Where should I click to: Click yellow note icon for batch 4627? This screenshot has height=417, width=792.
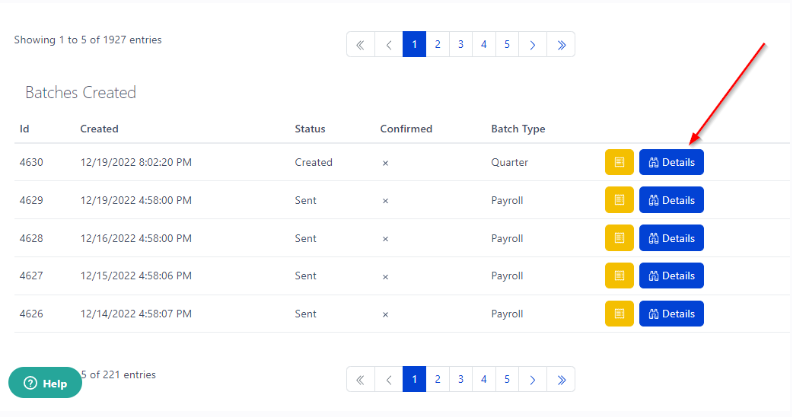click(x=619, y=276)
